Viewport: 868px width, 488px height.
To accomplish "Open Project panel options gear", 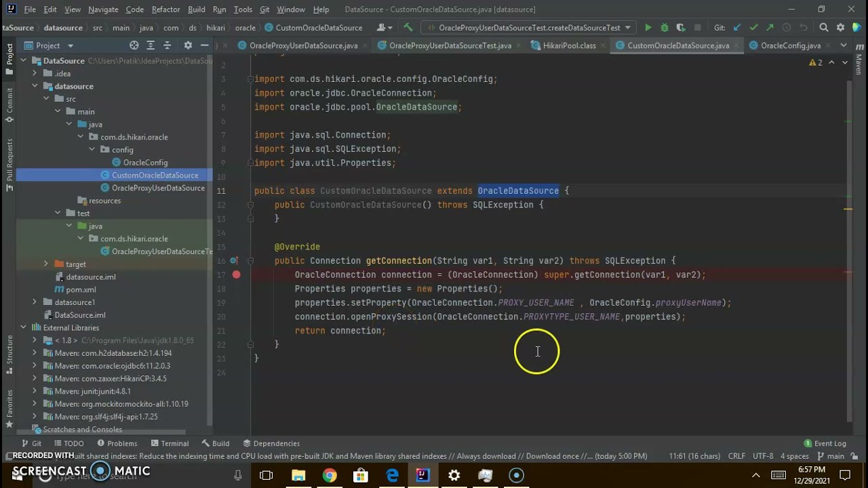I will point(188,45).
